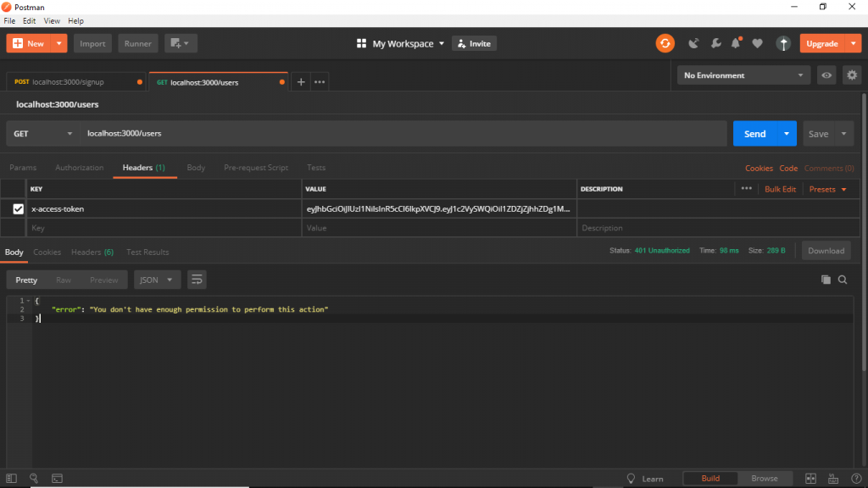868x488 pixels.
Task: Open the Help menu
Action: click(75, 20)
